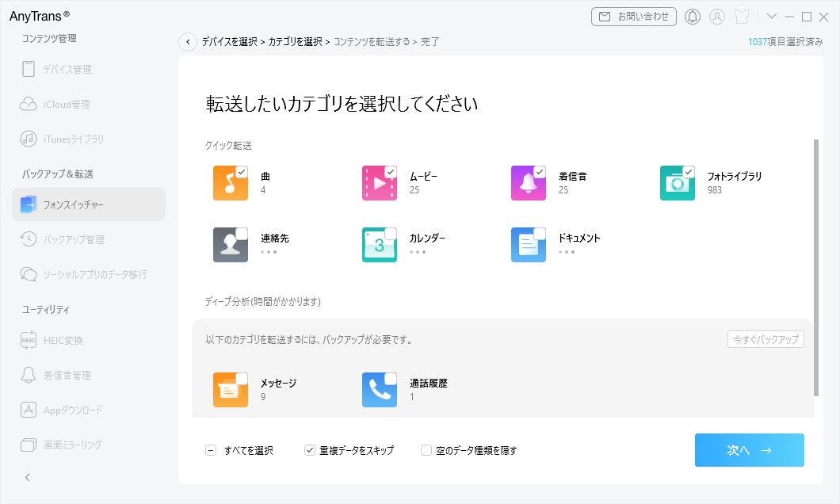This screenshot has width=840, height=504.
Task: Go back using the breadcrumb arrow
Action: point(188,42)
